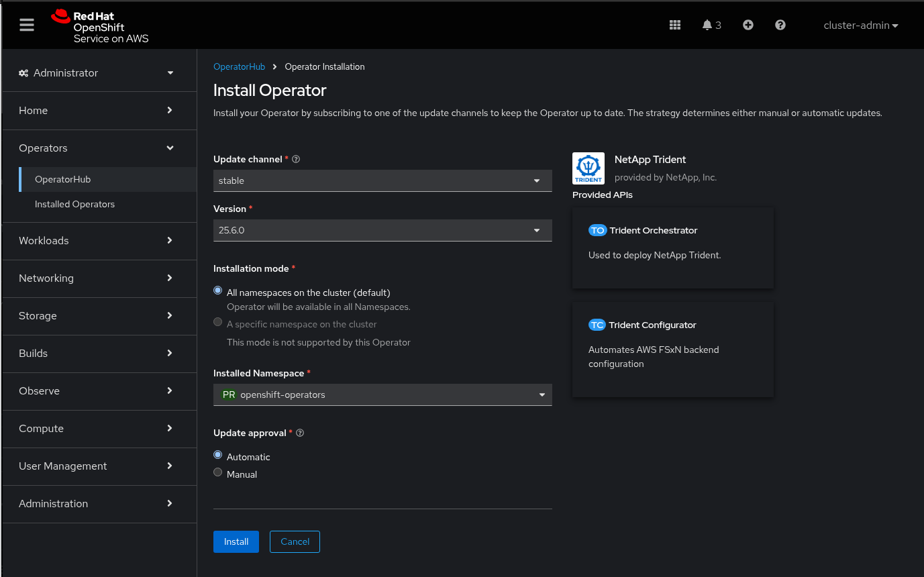This screenshot has width=924, height=577.
Task: Open the cluster-admin user menu
Action: [x=860, y=25]
